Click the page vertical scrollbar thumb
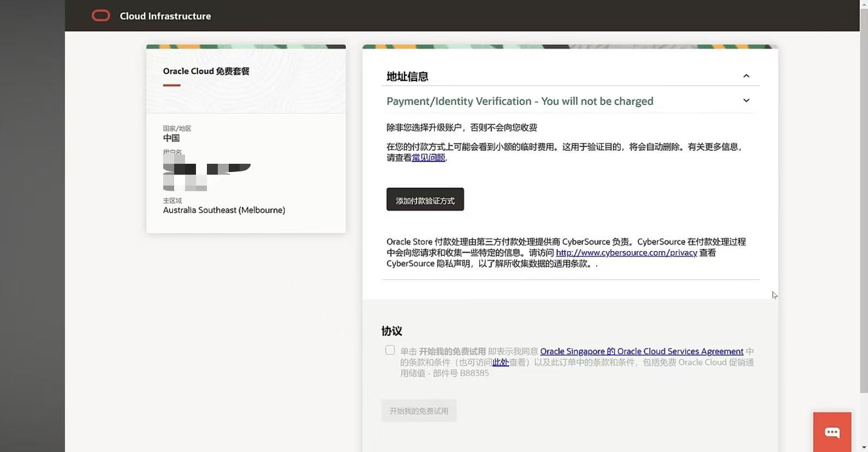The width and height of the screenshot is (868, 452). (864, 200)
